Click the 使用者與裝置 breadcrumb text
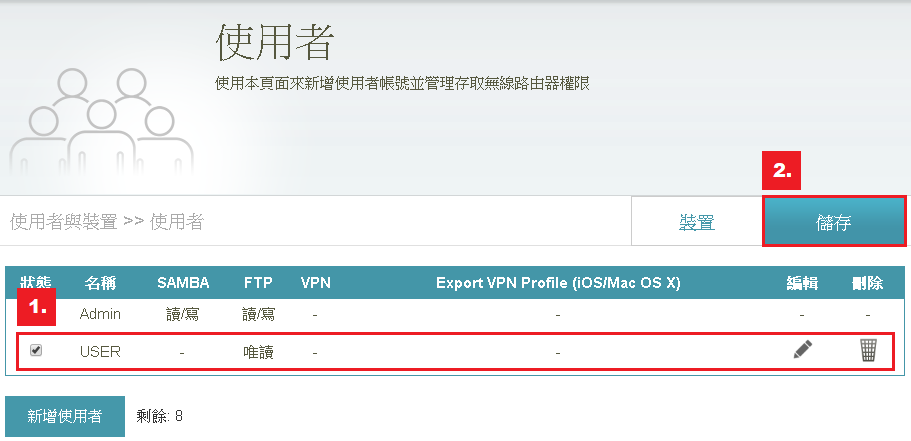Viewport: 911px width, 441px height. pyautogui.click(x=63, y=222)
